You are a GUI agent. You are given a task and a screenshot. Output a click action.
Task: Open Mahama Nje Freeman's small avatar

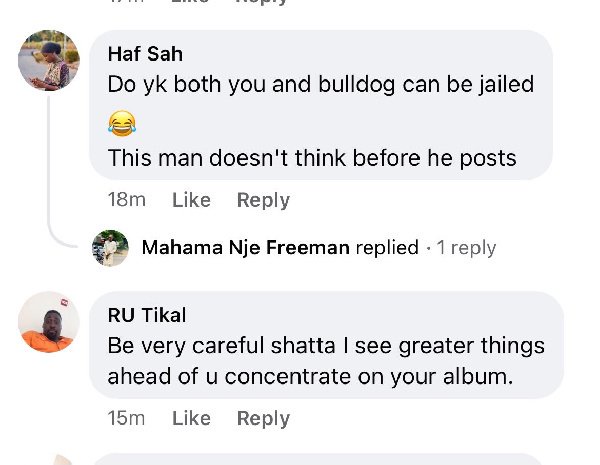point(110,248)
